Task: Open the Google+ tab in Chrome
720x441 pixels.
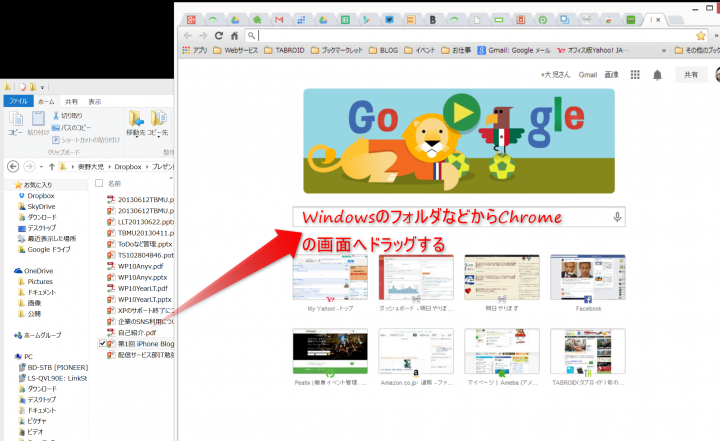Action: [x=191, y=20]
